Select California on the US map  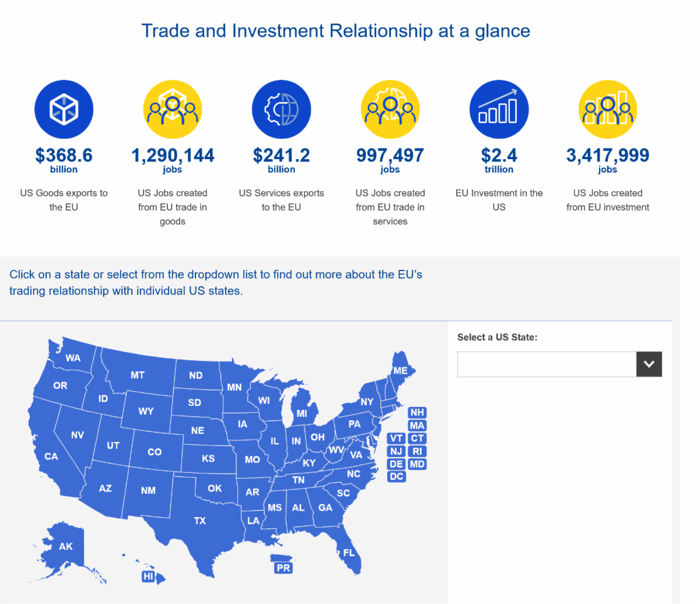click(x=51, y=456)
